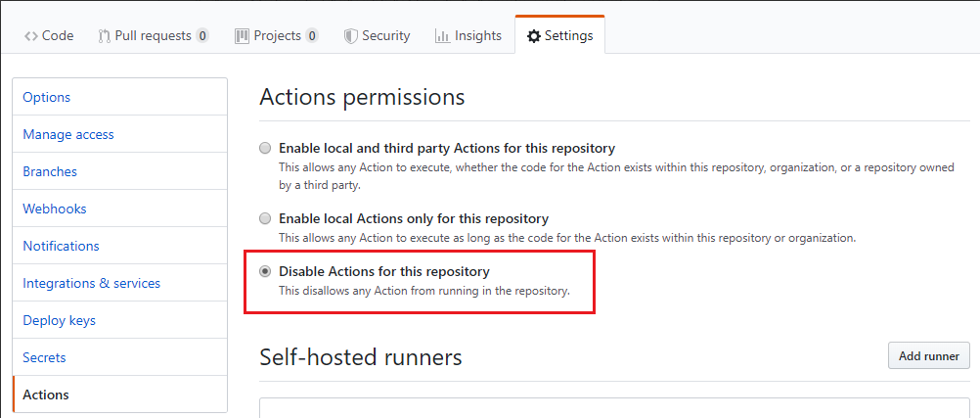Select Enable local and third party Actions
980x418 pixels.
[x=265, y=149]
